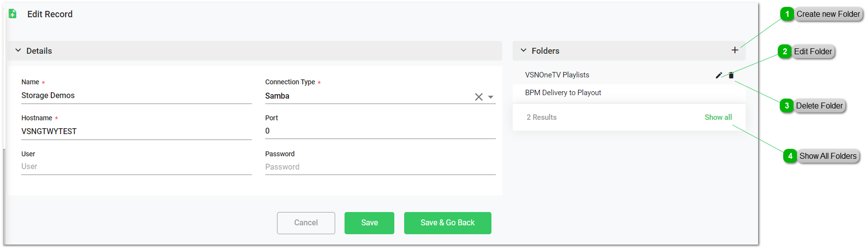Click the Samba connection type combo box
The image size is (868, 249).
click(365, 96)
